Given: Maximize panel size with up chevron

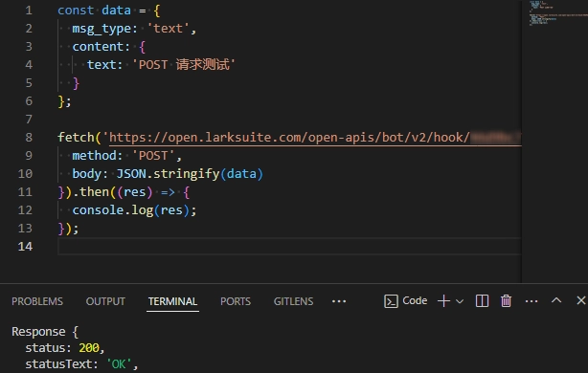Looking at the screenshot, I should coord(556,300).
